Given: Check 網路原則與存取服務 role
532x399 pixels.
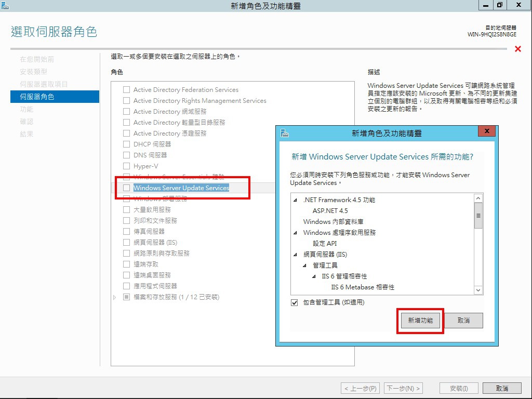Looking at the screenshot, I should (x=127, y=253).
